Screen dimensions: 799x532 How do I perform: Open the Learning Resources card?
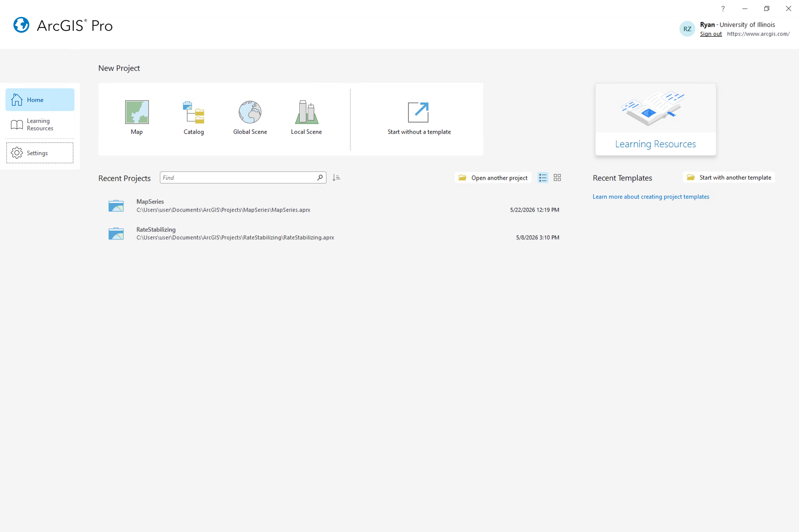coord(655,119)
